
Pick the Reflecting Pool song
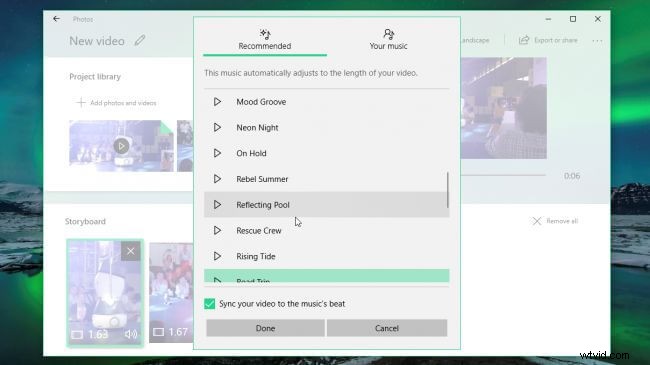click(x=326, y=204)
